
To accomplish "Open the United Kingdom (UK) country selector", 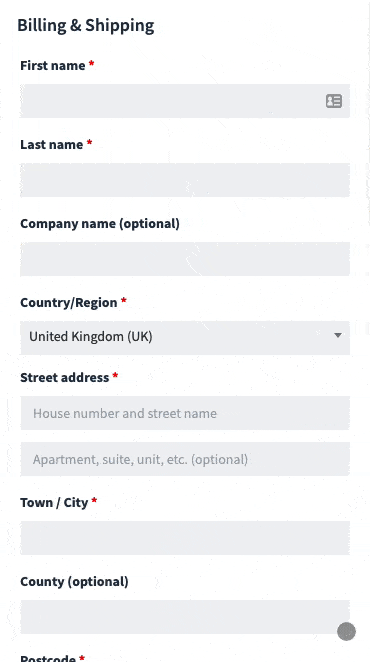I will (x=185, y=337).
